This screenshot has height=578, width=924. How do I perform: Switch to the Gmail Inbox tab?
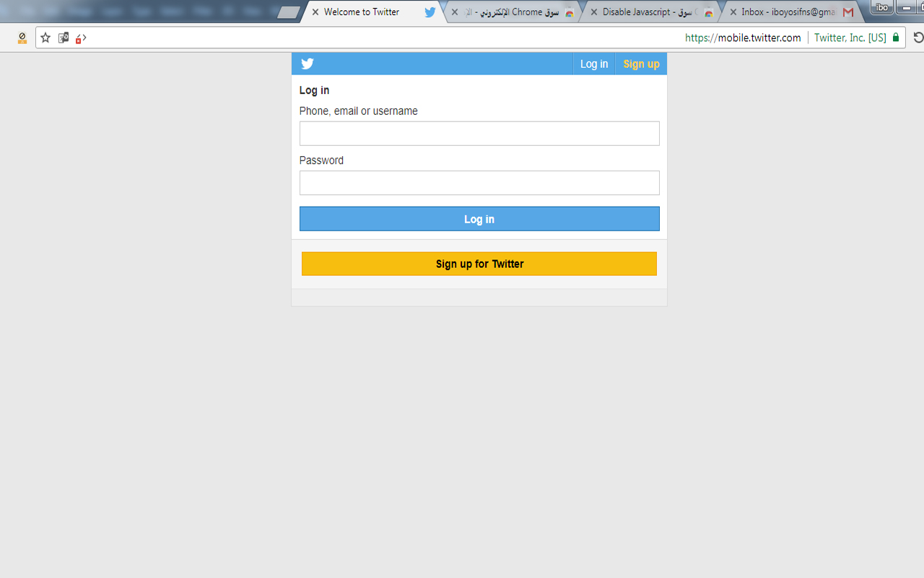tap(790, 12)
